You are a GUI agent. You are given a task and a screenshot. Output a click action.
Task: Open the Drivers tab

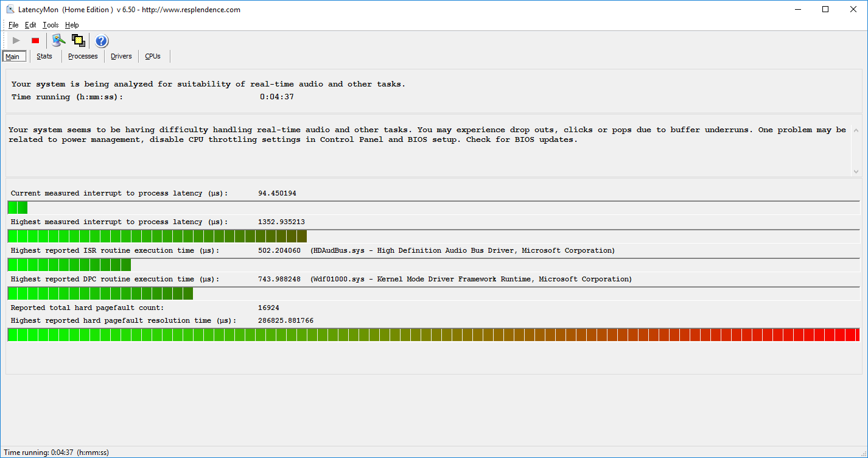[x=121, y=56]
